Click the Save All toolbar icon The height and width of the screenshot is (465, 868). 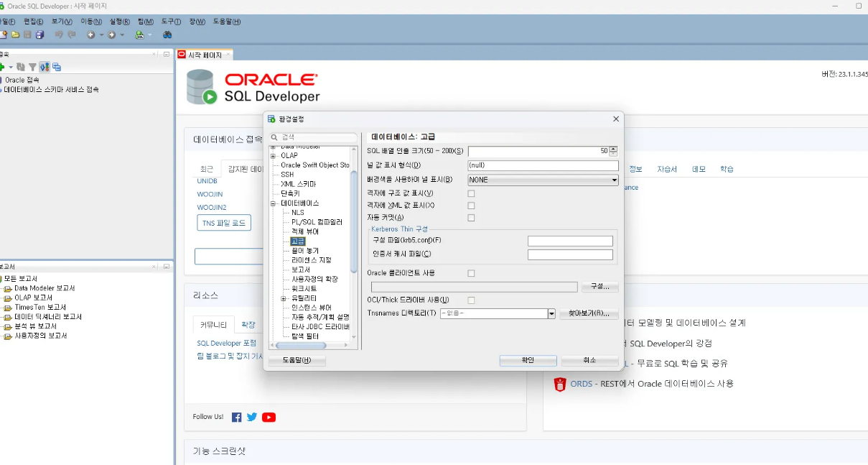click(x=39, y=34)
